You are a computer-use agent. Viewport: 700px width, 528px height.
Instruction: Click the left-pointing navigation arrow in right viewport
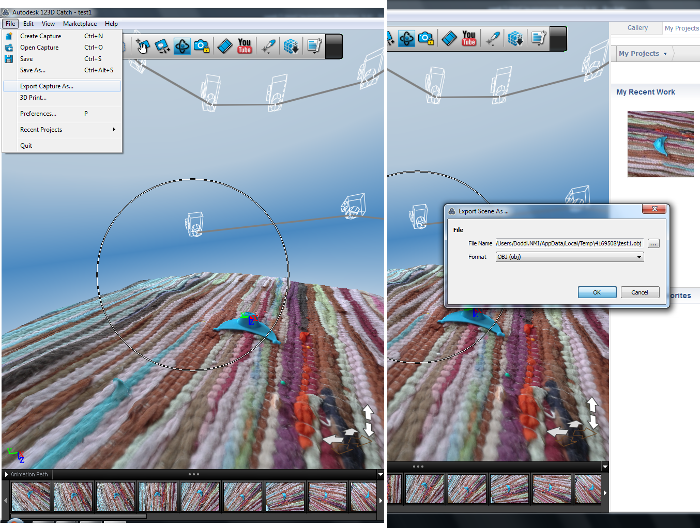(x=557, y=432)
